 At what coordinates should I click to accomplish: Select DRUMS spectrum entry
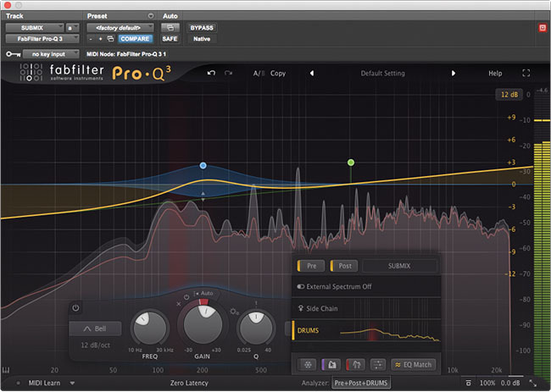point(366,330)
